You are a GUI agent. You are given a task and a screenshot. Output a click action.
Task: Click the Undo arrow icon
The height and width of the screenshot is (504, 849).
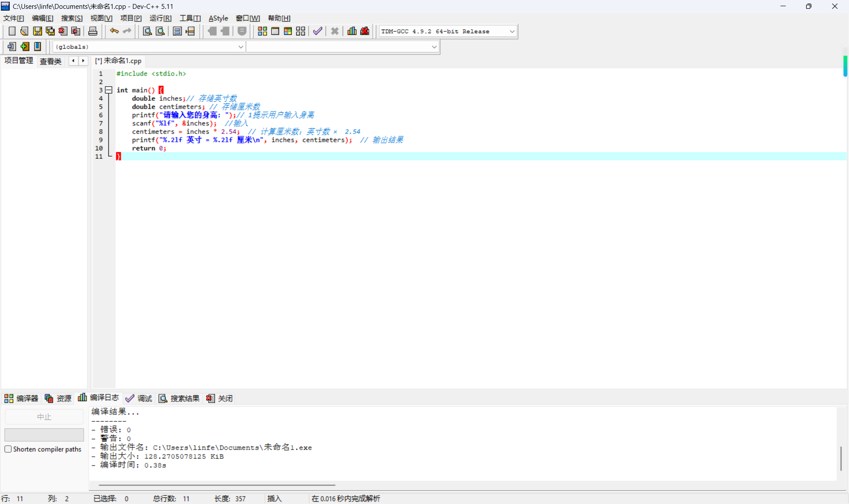point(114,31)
